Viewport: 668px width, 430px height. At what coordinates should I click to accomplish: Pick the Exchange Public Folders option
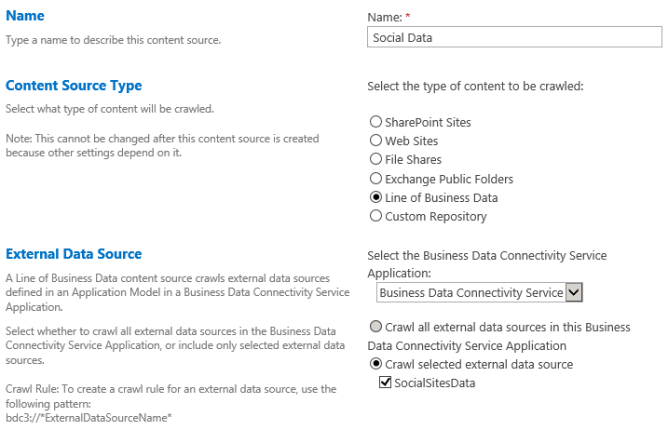click(x=376, y=178)
